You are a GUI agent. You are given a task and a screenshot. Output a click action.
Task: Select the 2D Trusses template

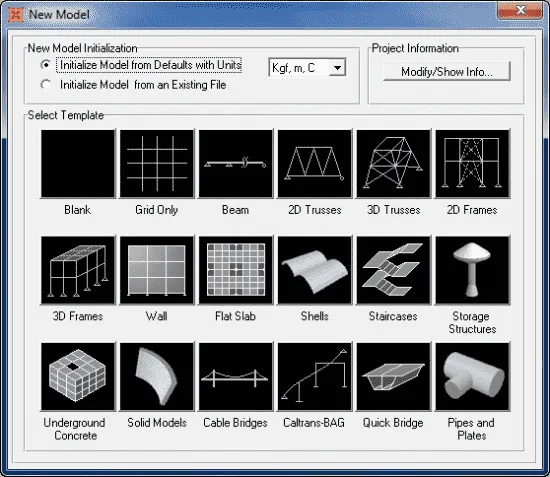315,163
